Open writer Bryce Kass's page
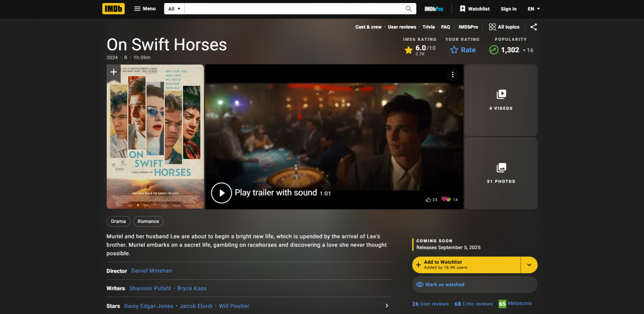This screenshot has height=314, width=644. point(192,288)
